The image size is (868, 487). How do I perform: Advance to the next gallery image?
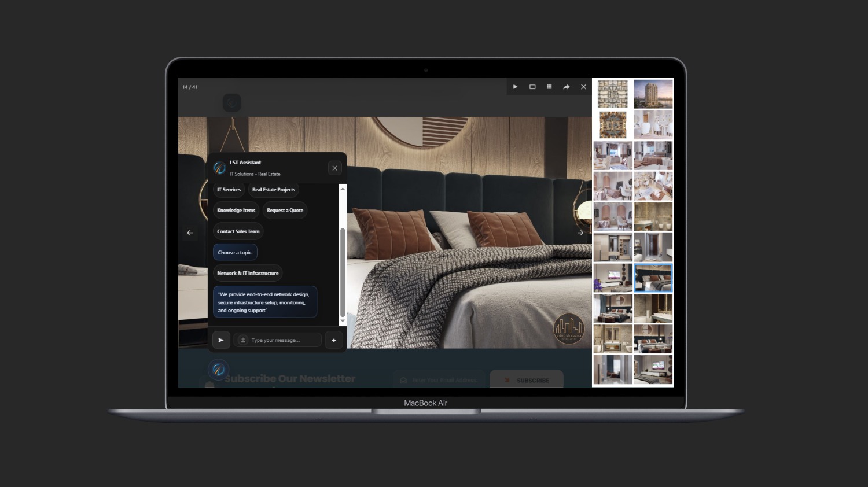tap(580, 233)
